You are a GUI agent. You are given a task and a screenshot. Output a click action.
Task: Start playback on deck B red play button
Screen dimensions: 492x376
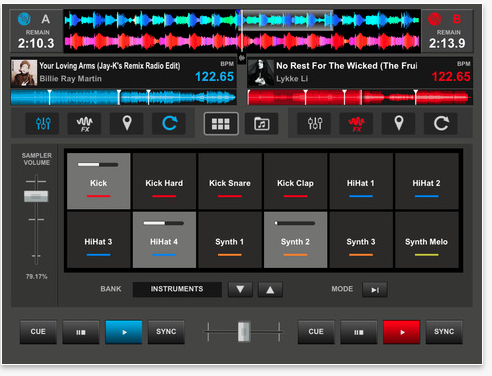click(x=402, y=332)
